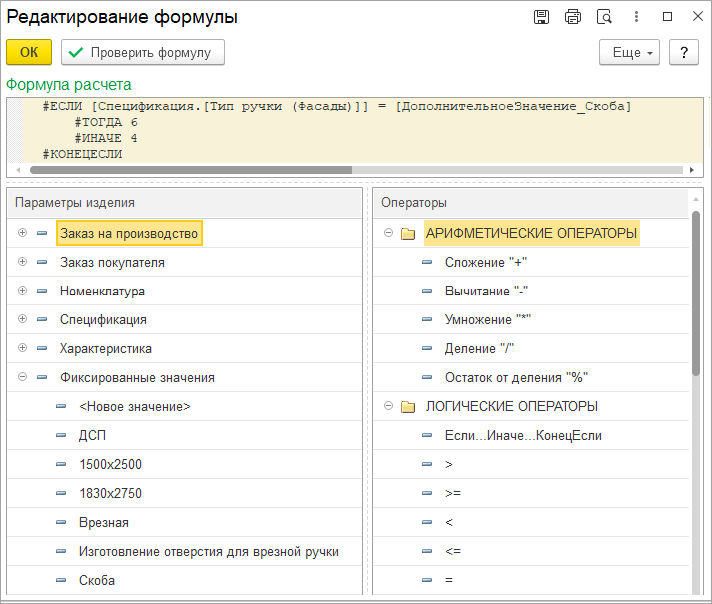The width and height of the screenshot is (712, 604).
Task: Click the print icon in title bar
Action: pos(572,17)
